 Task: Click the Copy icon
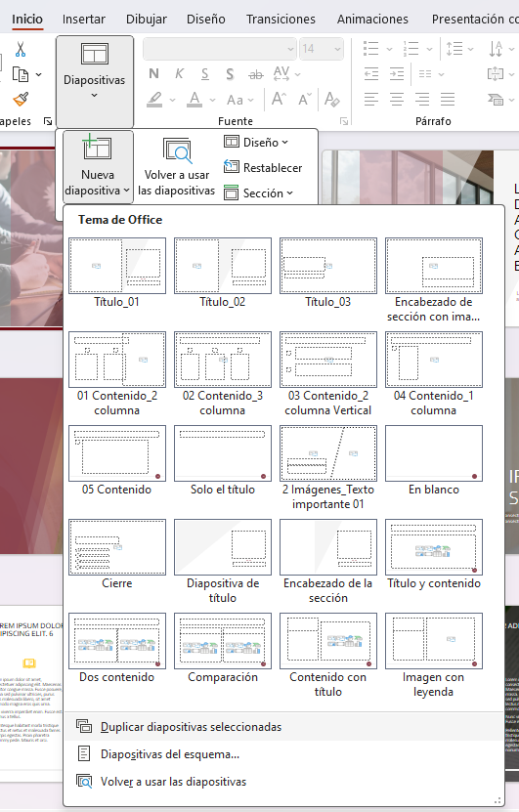coord(21,74)
